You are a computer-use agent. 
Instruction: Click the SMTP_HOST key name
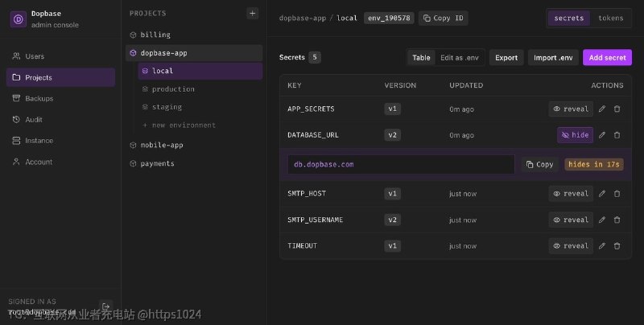(x=307, y=194)
